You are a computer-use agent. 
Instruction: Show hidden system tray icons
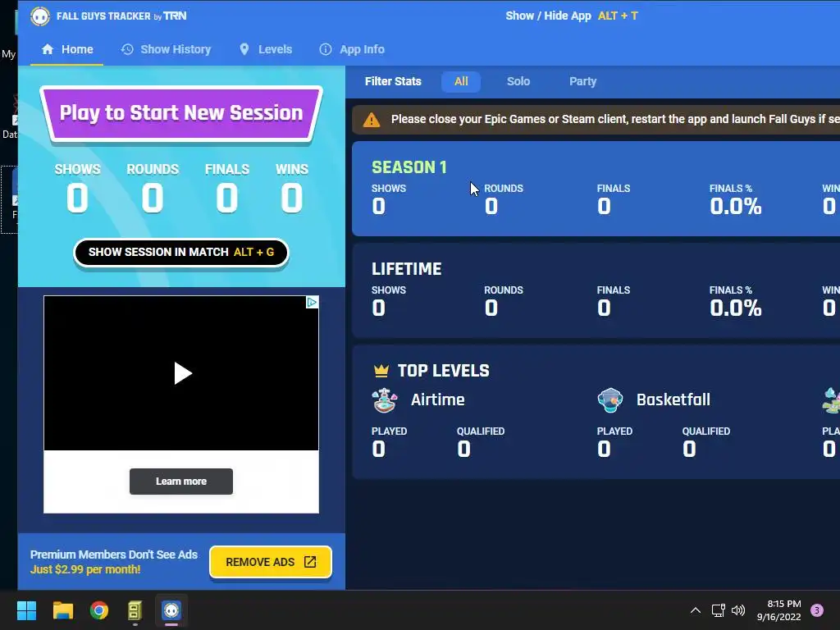[x=696, y=610]
